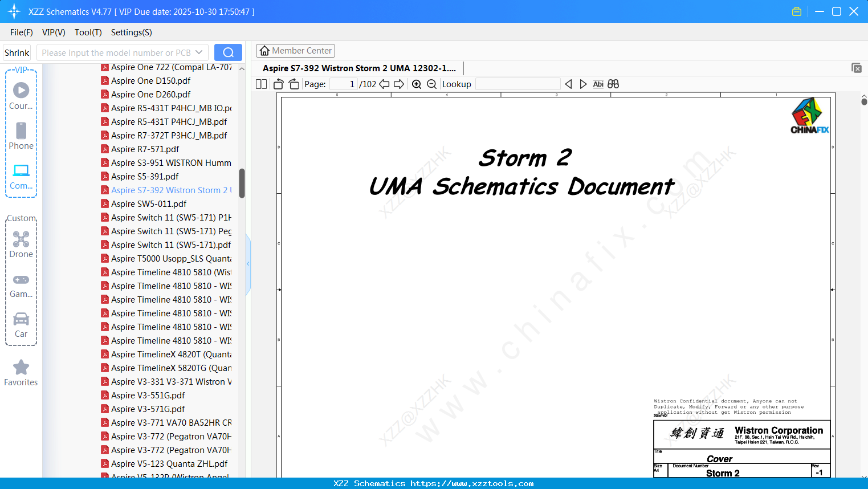Open Aspire SW5-011.pdf
Viewport: 868px width, 489px height.
[x=144, y=204]
